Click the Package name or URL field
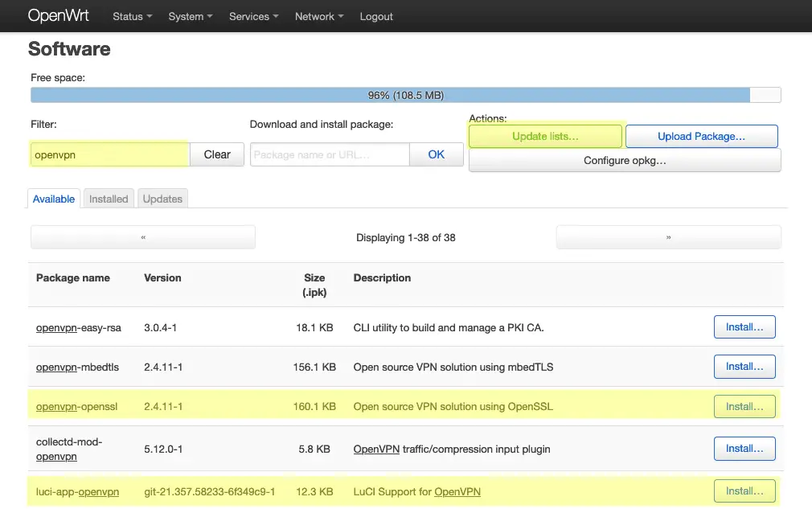This screenshot has width=812, height=509. pyautogui.click(x=330, y=155)
